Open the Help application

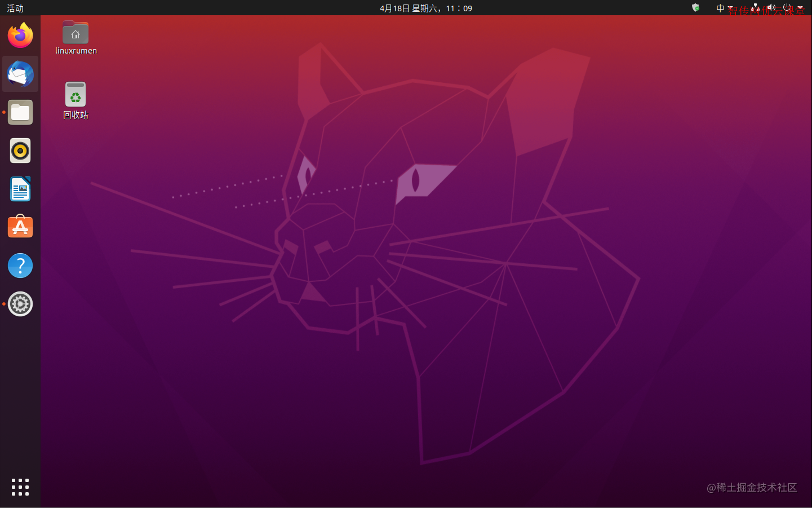point(20,265)
